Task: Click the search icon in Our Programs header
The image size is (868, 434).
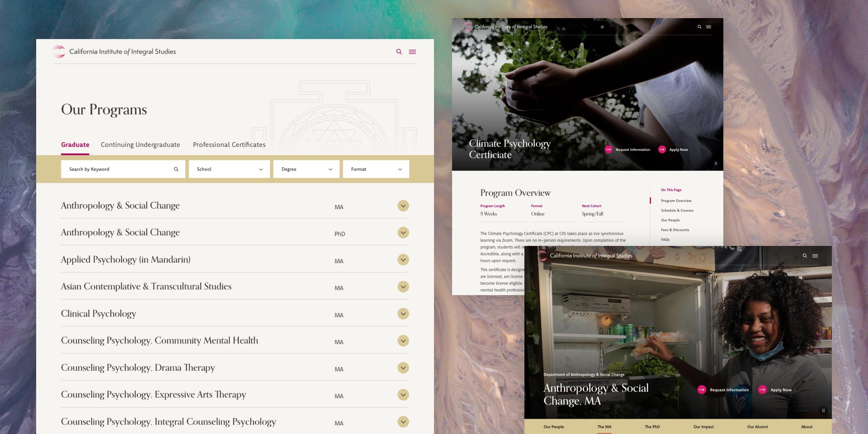Action: [x=399, y=52]
